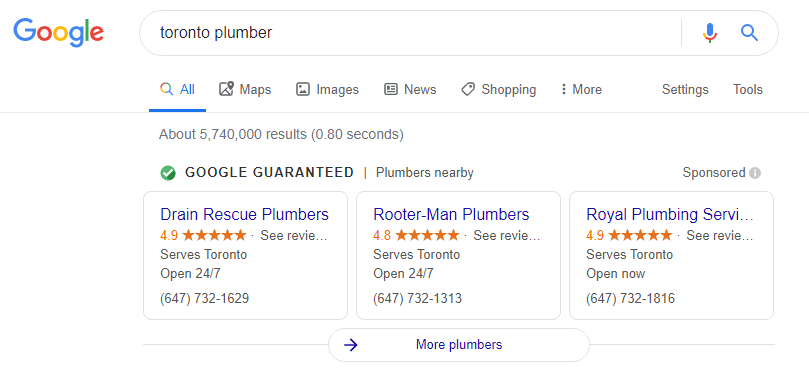This screenshot has width=809, height=378.
Task: Click the Google Guaranteed green checkmark badge
Action: [168, 173]
